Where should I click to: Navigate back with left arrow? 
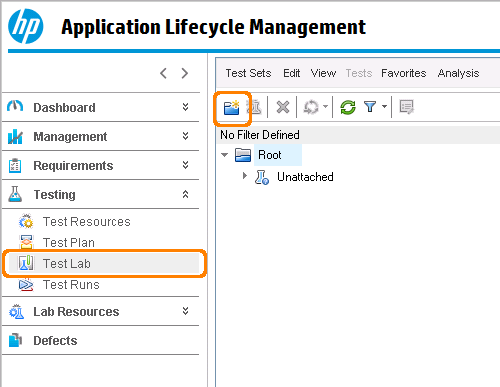point(163,73)
